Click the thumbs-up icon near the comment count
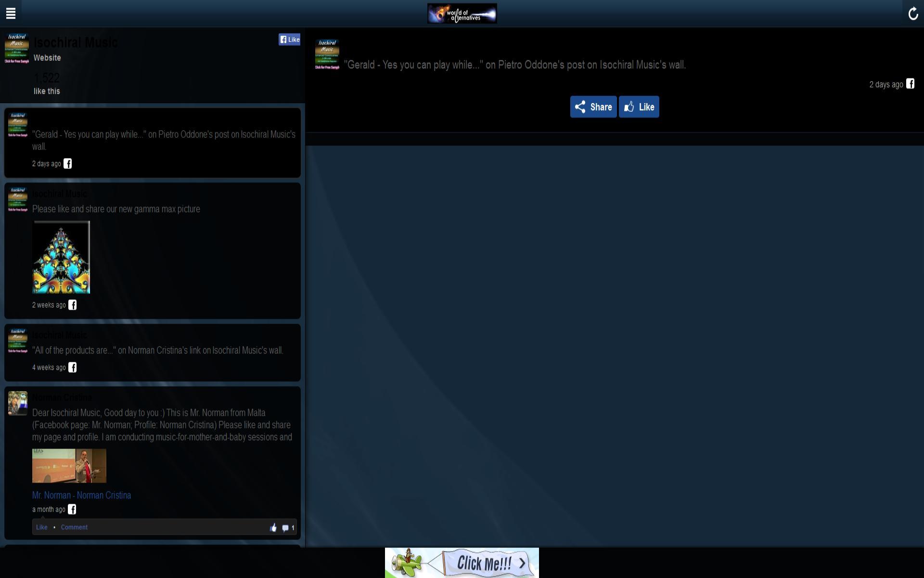This screenshot has width=924, height=578. (x=273, y=527)
